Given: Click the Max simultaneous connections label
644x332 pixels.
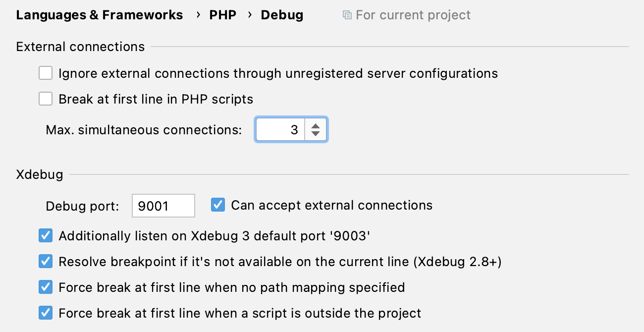Looking at the screenshot, I should point(143,129).
